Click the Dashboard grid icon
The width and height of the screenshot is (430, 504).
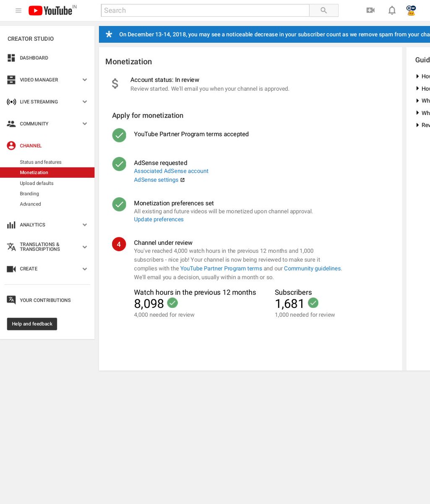11,58
